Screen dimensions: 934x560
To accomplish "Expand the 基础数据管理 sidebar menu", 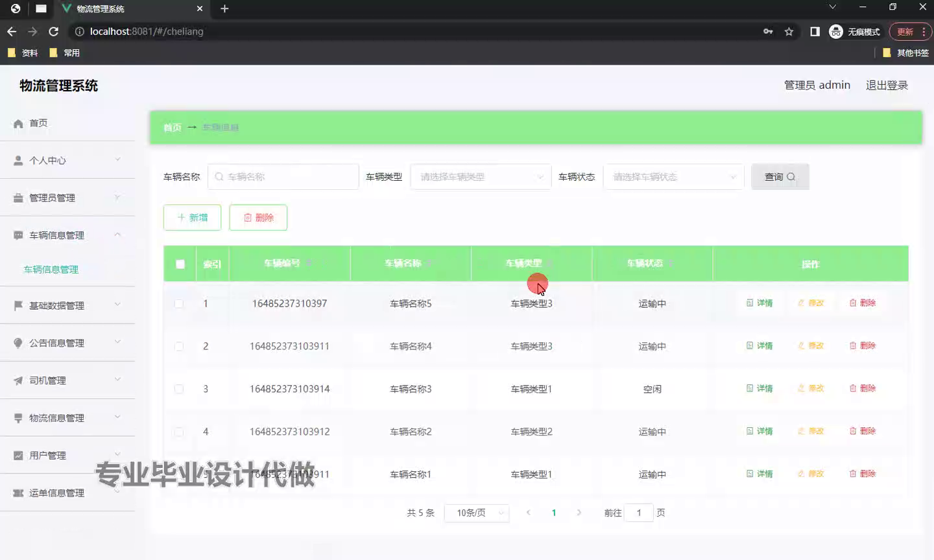I will coord(67,305).
